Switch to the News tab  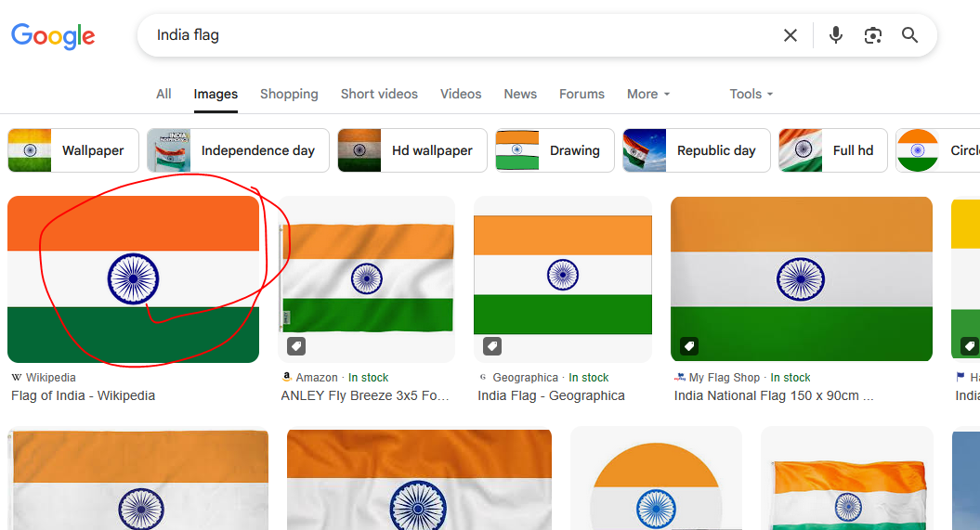pos(520,94)
